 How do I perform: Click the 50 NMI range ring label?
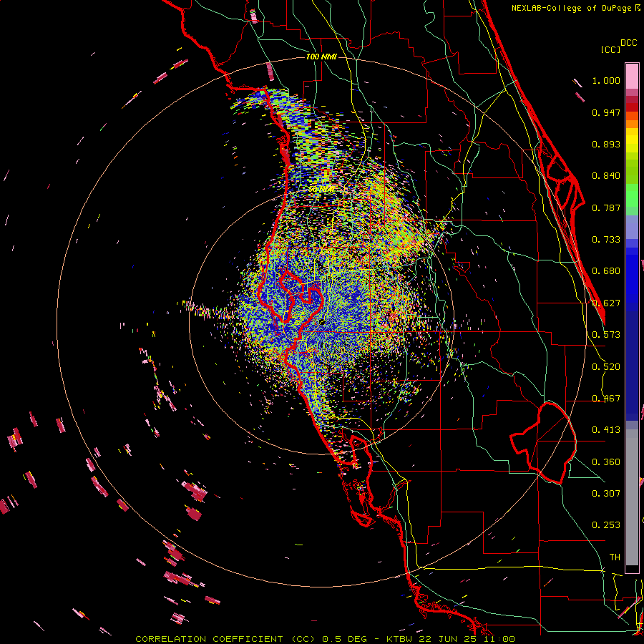point(321,190)
